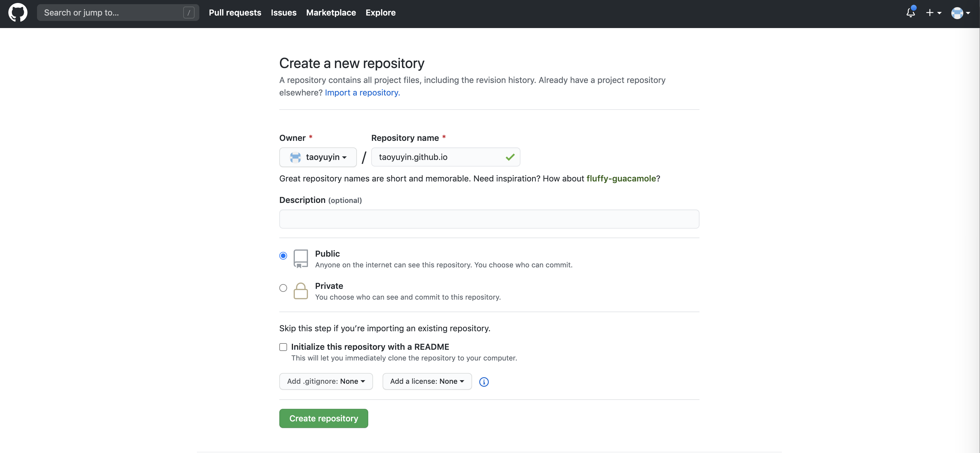
Task: Go to Marketplace in the top navigation
Action: click(x=331, y=13)
